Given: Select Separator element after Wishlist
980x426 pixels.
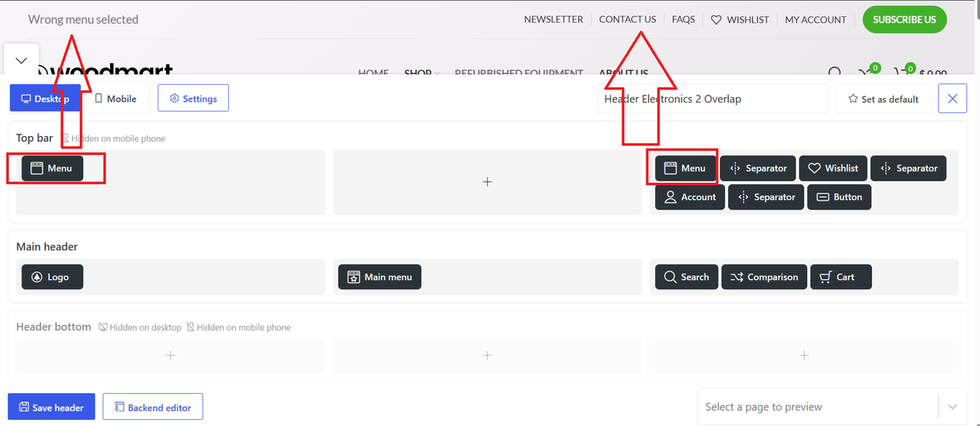Looking at the screenshot, I should [909, 168].
